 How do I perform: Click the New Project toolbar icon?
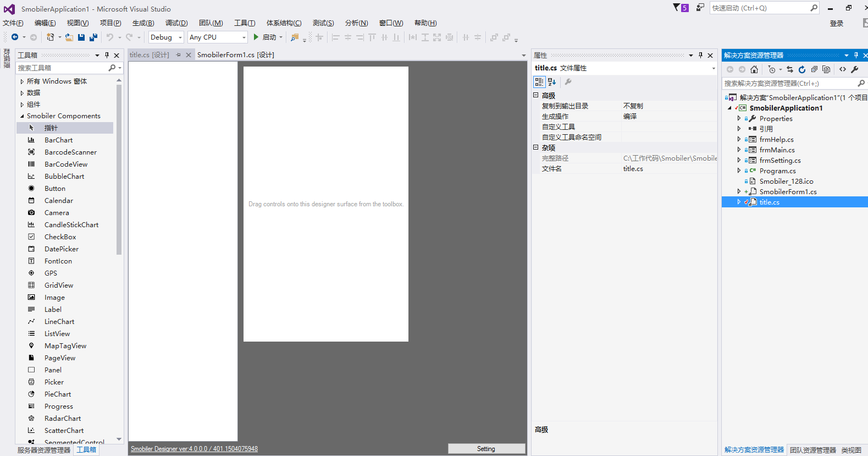[x=50, y=37]
